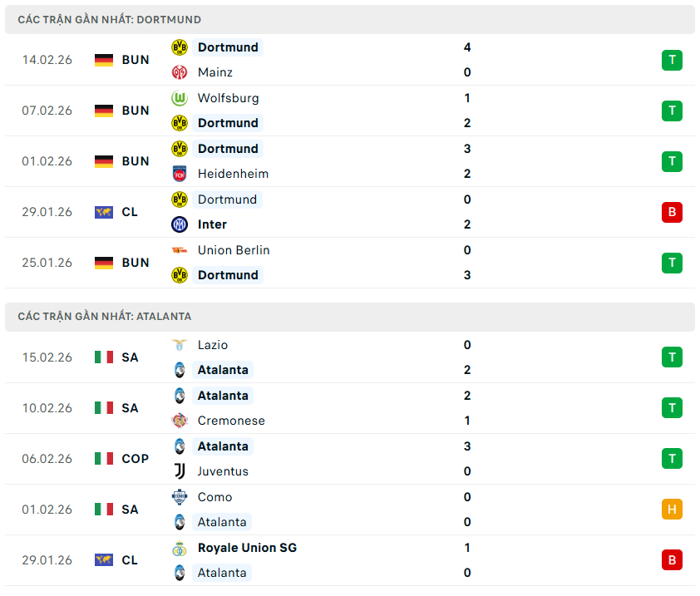Open the Cremonese team name link
The width and height of the screenshot is (700, 596).
[231, 421]
